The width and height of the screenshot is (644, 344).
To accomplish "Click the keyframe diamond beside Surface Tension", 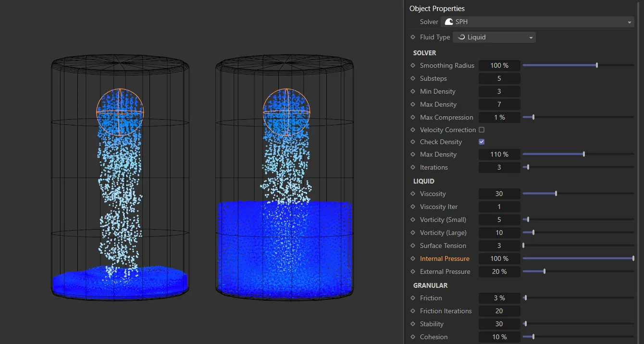I will (413, 246).
